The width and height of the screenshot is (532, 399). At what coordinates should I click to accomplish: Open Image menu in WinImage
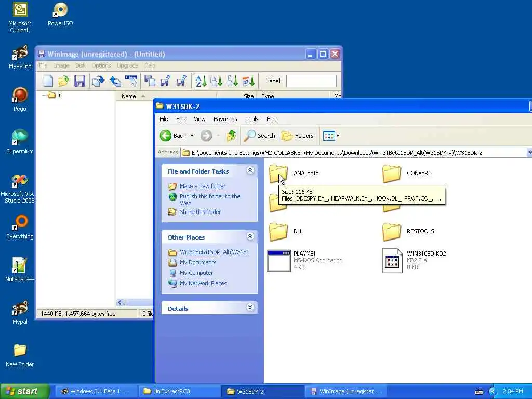(61, 65)
